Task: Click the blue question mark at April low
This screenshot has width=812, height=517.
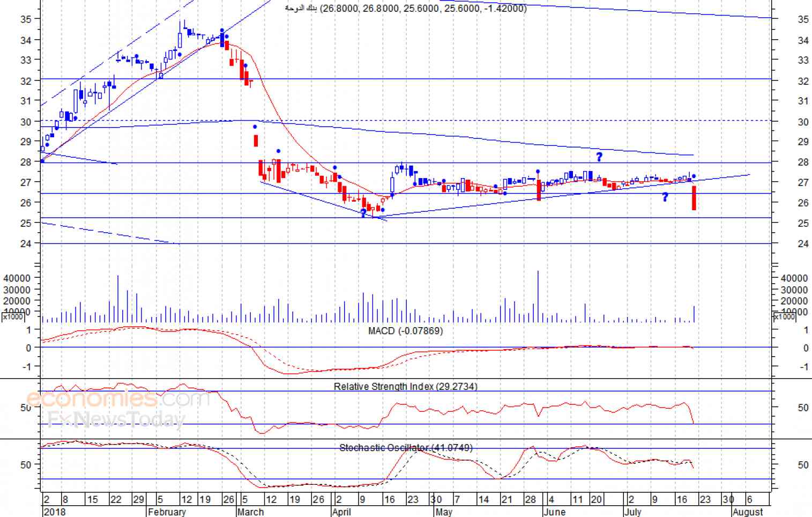Action: coord(363,213)
